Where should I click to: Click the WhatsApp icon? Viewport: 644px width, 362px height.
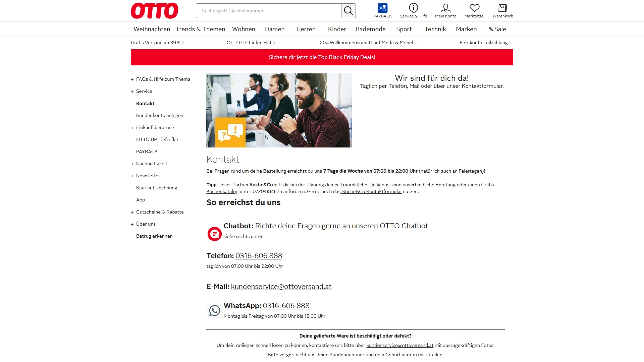pyautogui.click(x=214, y=311)
